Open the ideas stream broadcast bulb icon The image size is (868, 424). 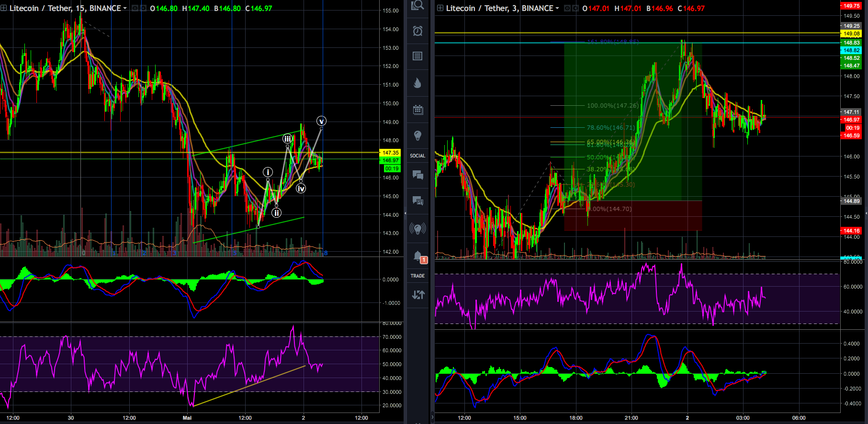[x=417, y=228]
